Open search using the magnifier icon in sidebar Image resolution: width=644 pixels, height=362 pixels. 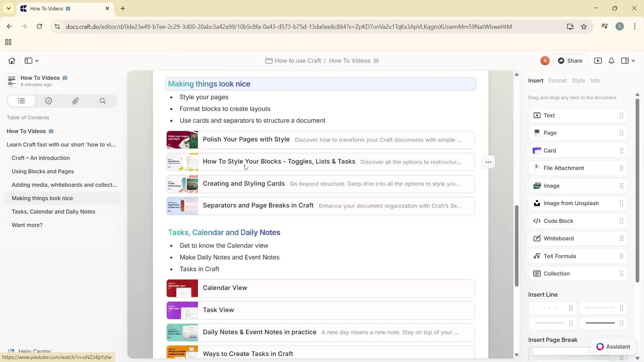click(x=103, y=101)
